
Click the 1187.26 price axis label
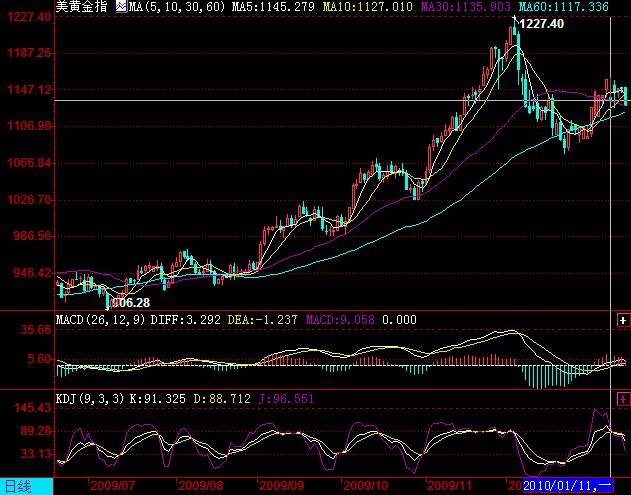coord(29,53)
